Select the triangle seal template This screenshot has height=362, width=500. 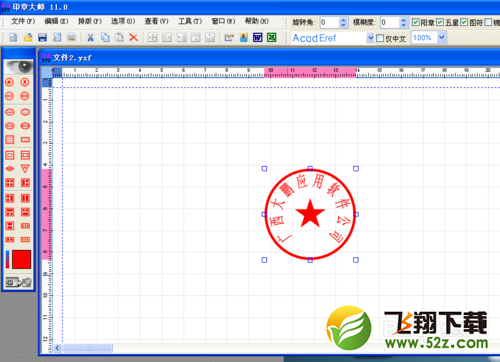point(25,169)
